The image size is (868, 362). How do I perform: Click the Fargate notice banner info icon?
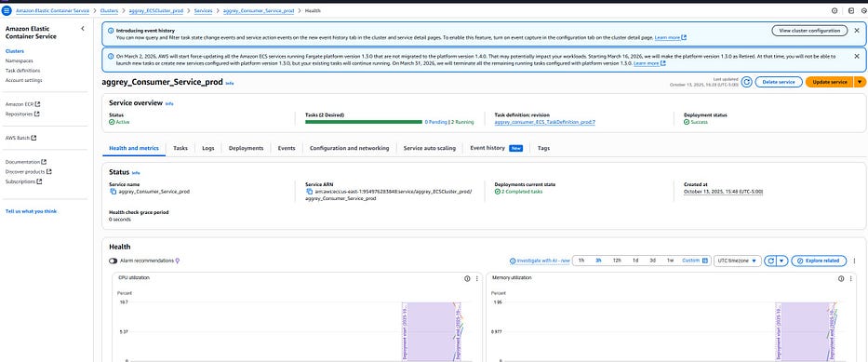[110, 57]
